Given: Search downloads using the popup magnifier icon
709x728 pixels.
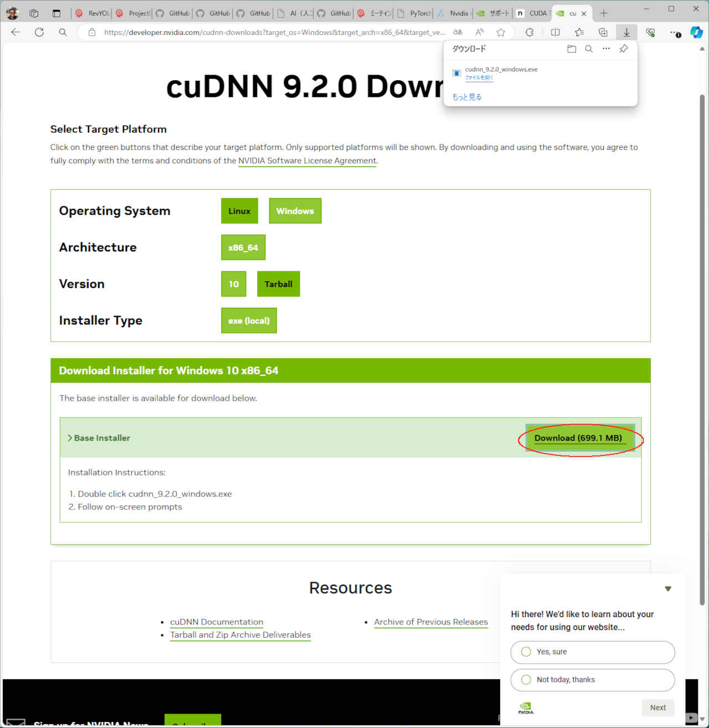Looking at the screenshot, I should click(x=589, y=49).
